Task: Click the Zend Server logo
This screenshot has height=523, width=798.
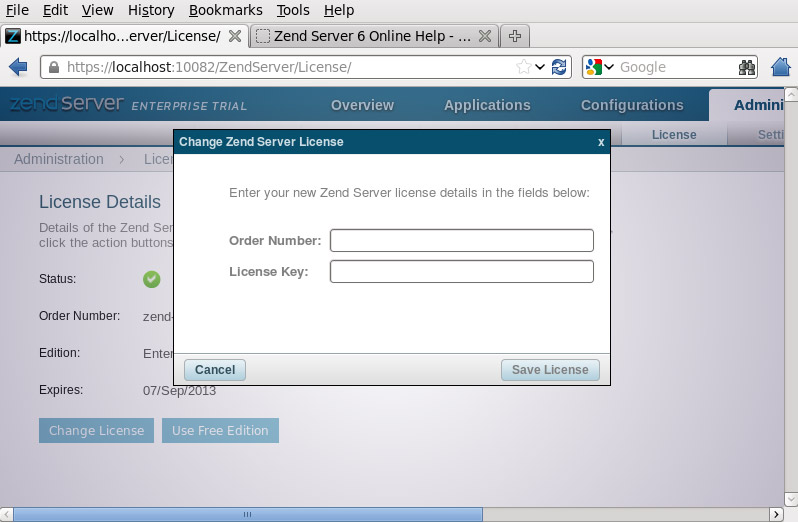Action: point(67,103)
